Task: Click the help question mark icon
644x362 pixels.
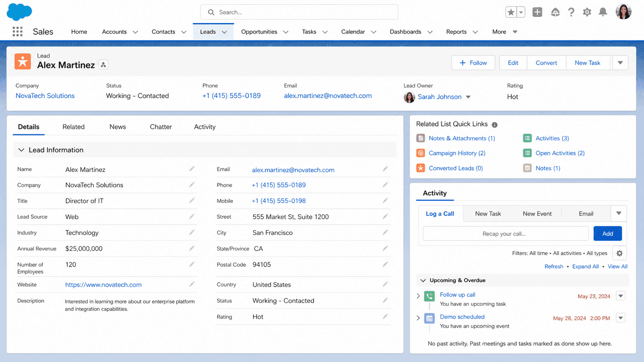Action: pos(571,12)
